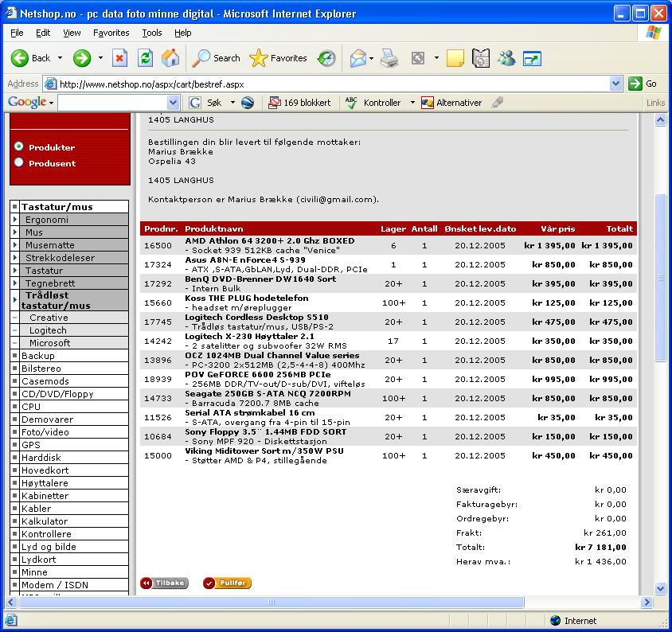This screenshot has height=632, width=672.
Task: Open the Søk button dropdown arrow
Action: [232, 103]
